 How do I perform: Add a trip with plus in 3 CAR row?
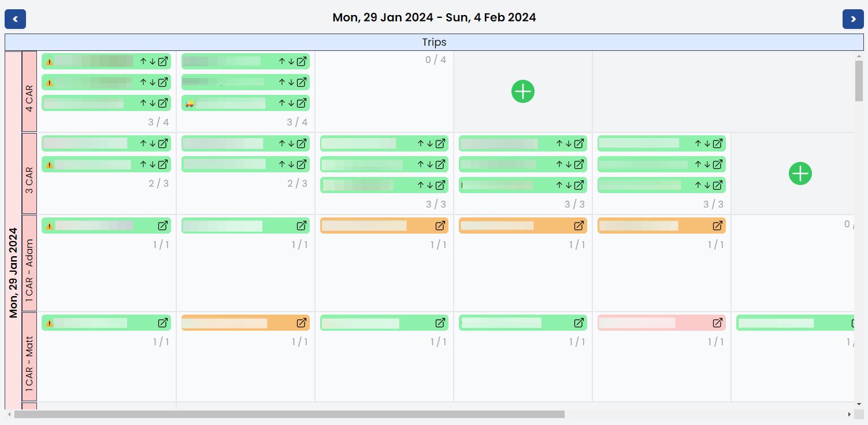point(800,173)
